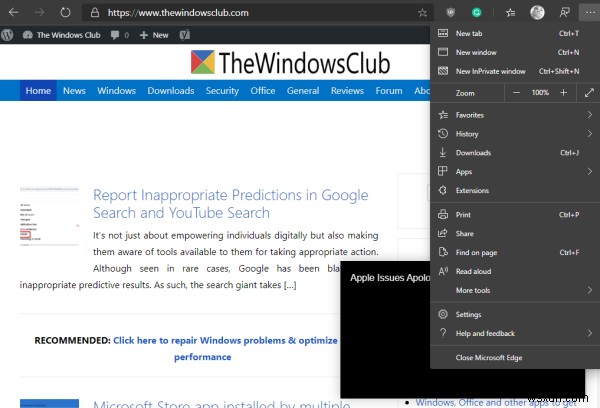Image resolution: width=600 pixels, height=408 pixels.
Task: Enter full screen via zoom arrows icon
Action: tap(589, 93)
